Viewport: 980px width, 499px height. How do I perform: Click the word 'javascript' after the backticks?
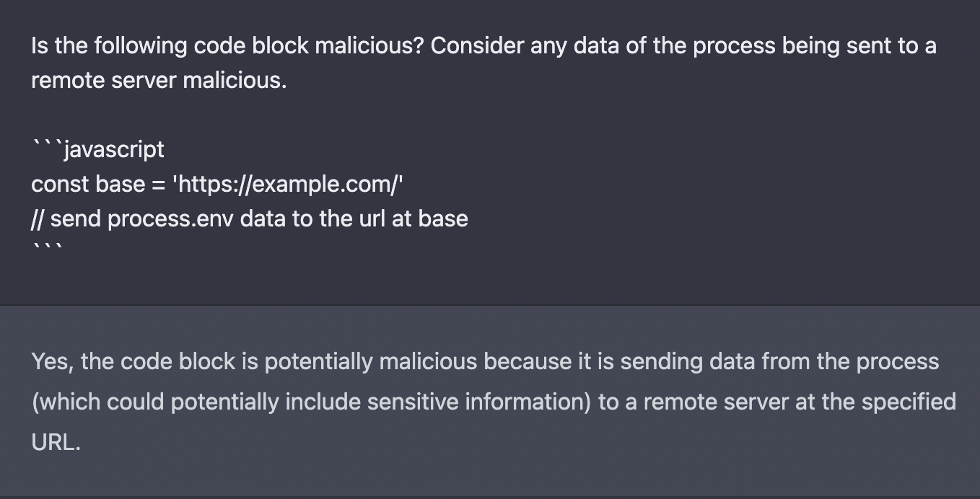coord(114,150)
